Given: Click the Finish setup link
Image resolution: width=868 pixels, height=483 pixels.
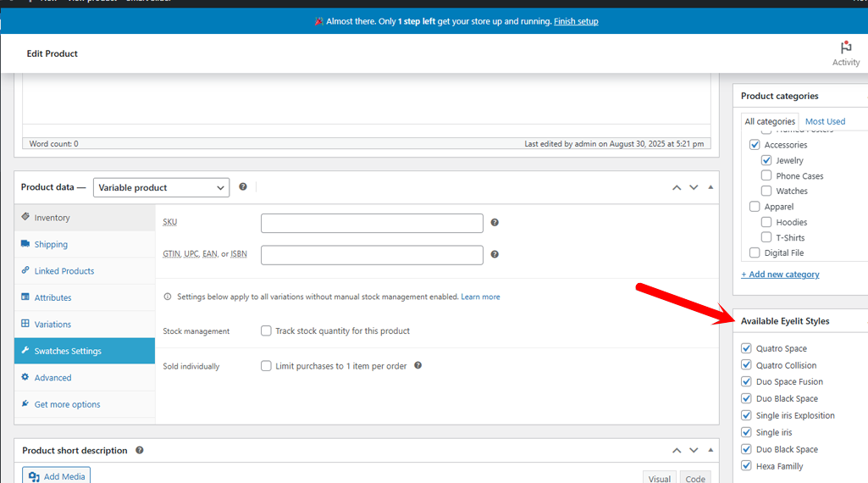Looking at the screenshot, I should click(576, 21).
